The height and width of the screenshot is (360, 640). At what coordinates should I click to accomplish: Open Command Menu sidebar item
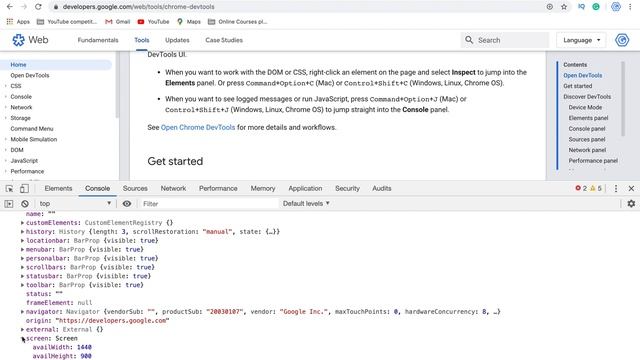tap(32, 129)
